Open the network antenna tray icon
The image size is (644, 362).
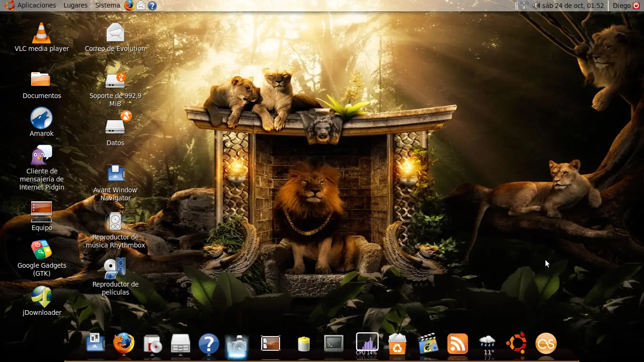pyautogui.click(x=524, y=6)
